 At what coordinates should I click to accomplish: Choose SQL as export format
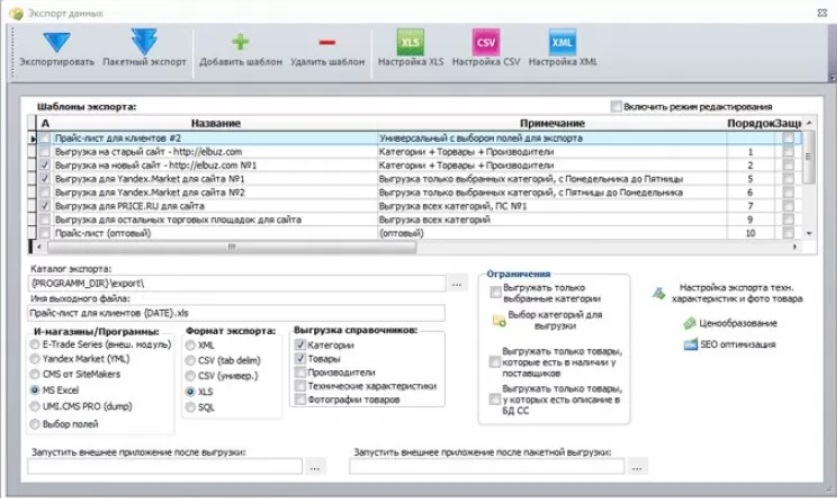tap(190, 407)
